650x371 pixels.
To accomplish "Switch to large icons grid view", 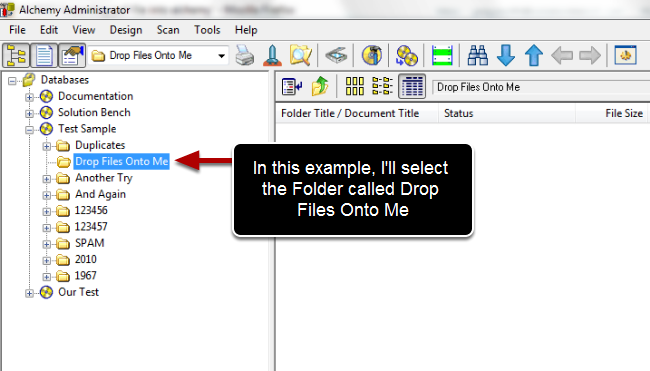I will click(x=355, y=87).
